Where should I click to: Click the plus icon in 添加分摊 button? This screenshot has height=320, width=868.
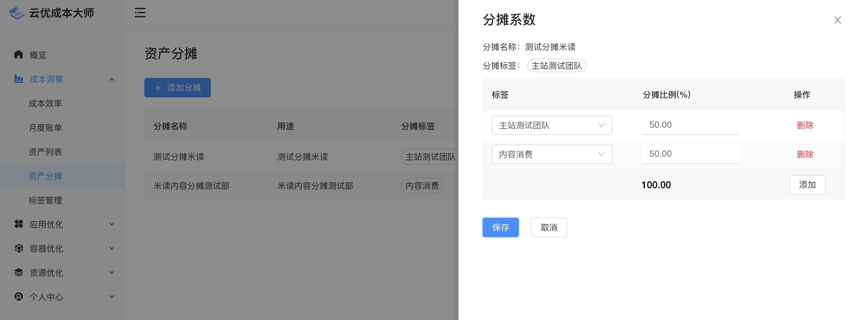[x=158, y=88]
